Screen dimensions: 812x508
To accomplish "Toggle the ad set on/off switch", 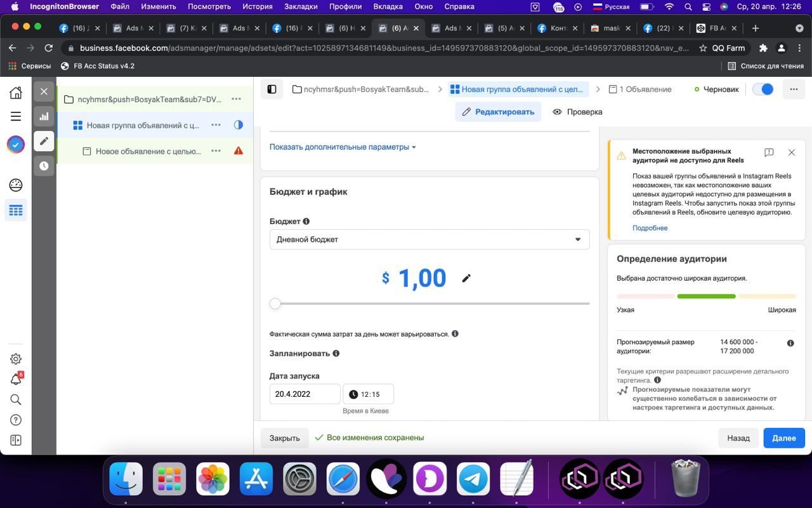I will coord(763,90).
